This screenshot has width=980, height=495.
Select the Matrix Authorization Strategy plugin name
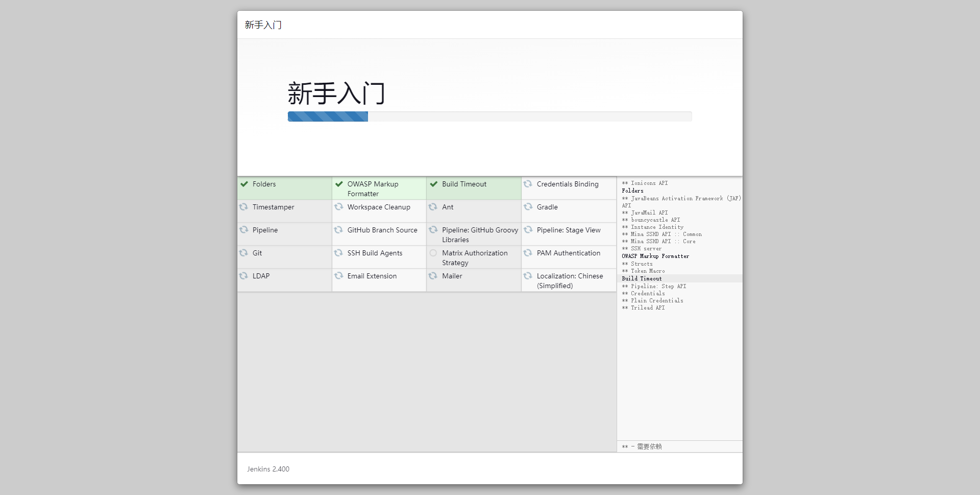tap(475, 258)
